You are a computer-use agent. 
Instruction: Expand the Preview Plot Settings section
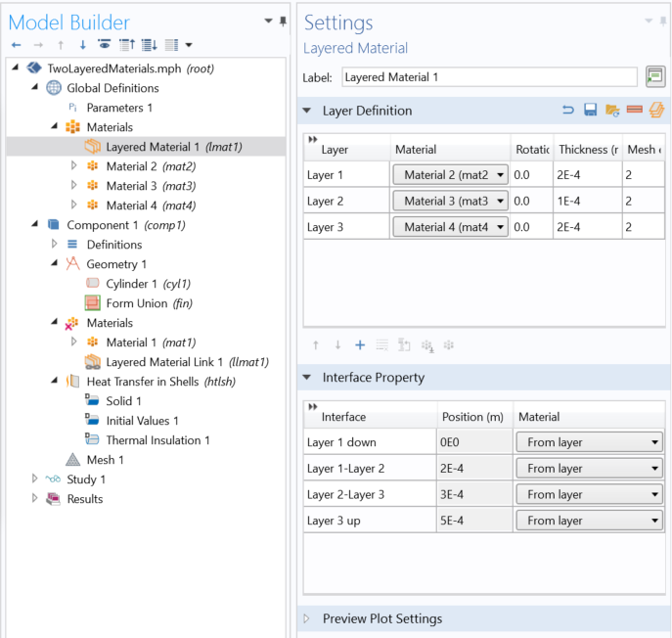click(x=307, y=618)
